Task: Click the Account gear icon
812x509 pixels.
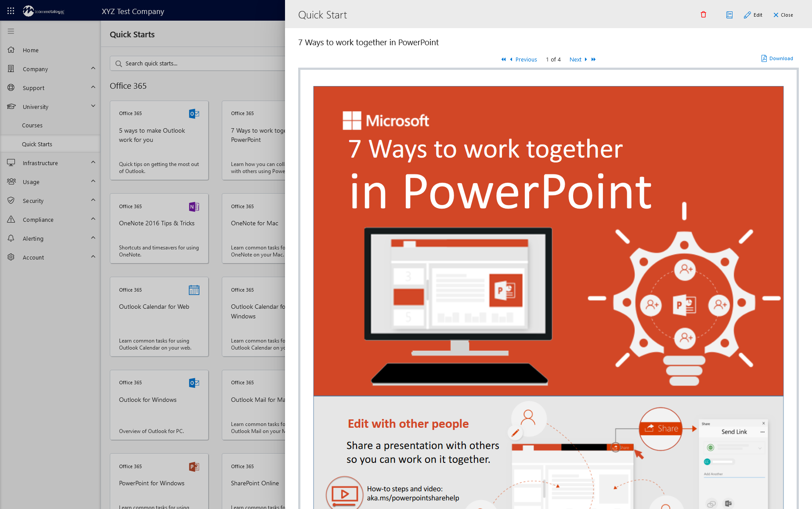Action: tap(11, 257)
